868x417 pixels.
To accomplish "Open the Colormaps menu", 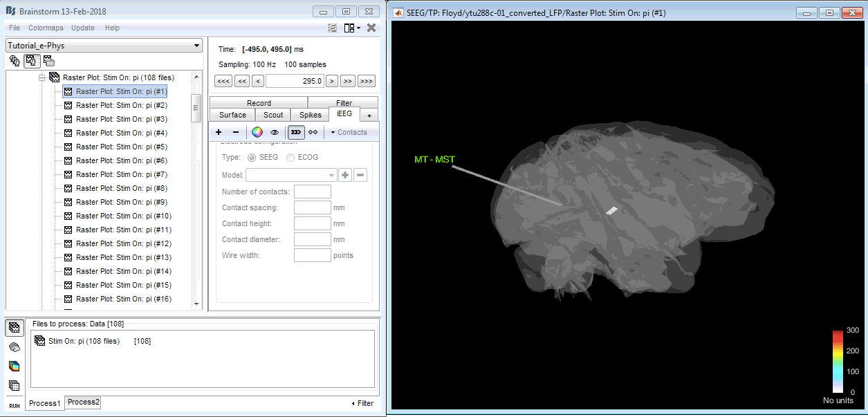I will click(x=46, y=28).
